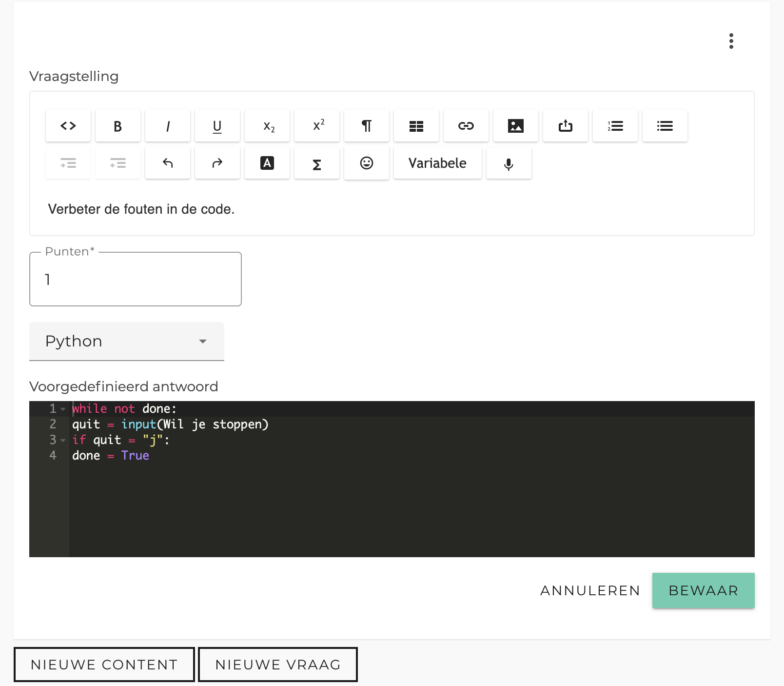Save with the Bewaar button

pyautogui.click(x=704, y=590)
